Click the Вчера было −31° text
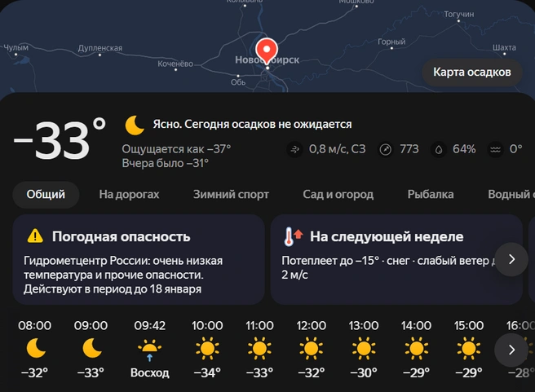This screenshot has height=392, width=535. (165, 163)
